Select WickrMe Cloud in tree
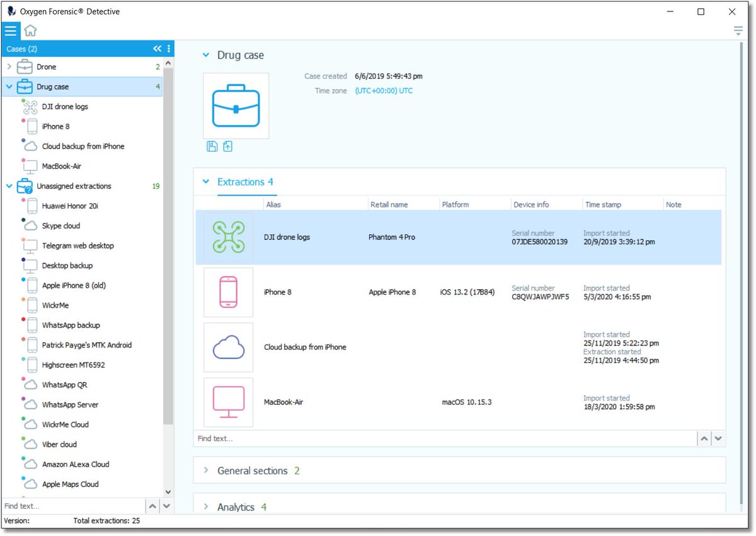756x536 pixels. [66, 425]
